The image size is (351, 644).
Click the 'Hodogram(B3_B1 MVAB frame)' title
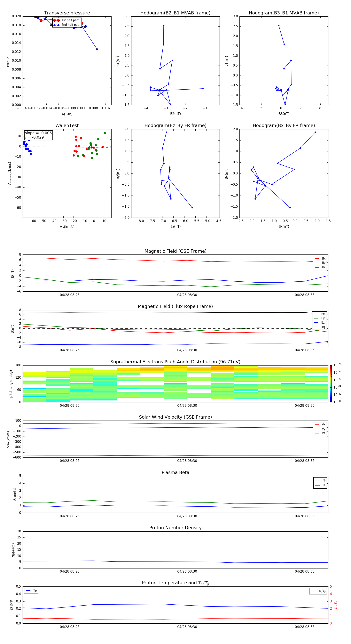pos(284,13)
